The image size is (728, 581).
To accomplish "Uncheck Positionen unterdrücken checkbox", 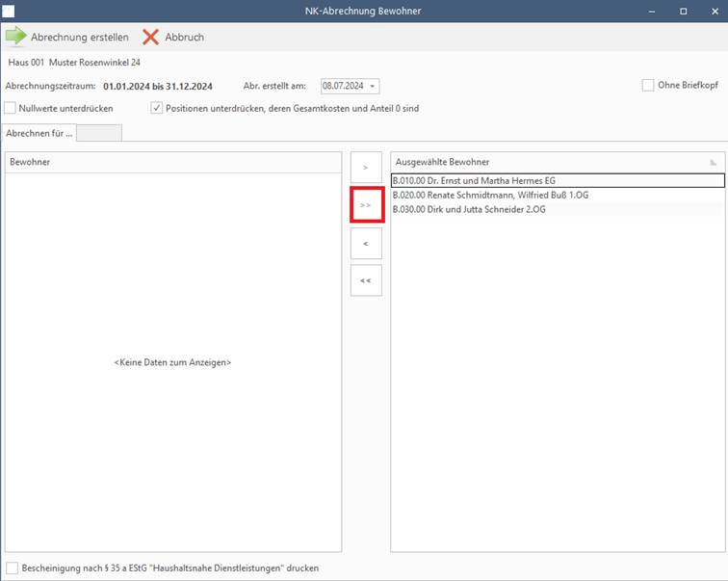I will [157, 108].
